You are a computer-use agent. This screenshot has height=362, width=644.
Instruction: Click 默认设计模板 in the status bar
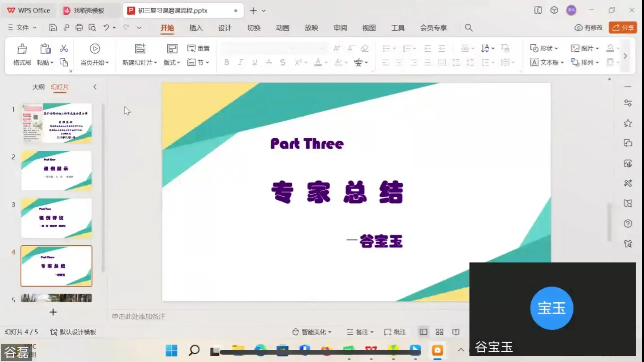click(78, 332)
